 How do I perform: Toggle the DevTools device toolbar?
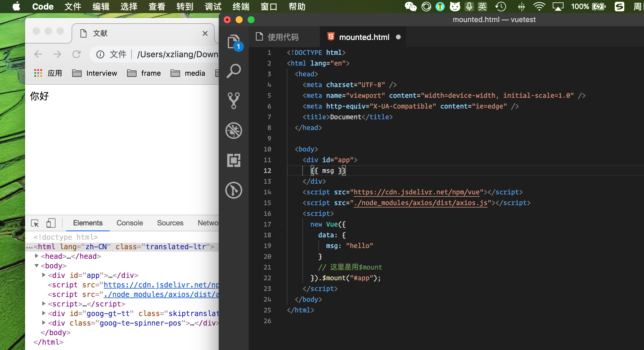[x=51, y=223]
